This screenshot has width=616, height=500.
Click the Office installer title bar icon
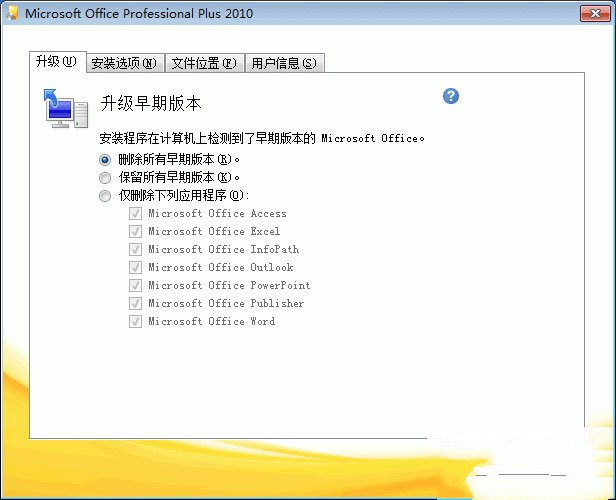pos(13,13)
